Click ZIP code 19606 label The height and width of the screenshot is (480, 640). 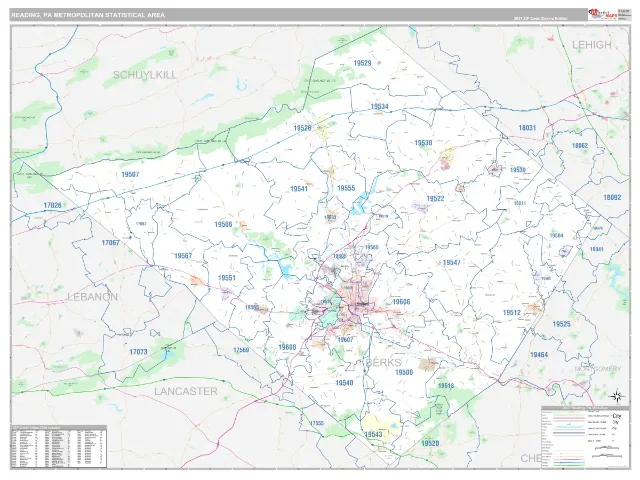pos(401,302)
